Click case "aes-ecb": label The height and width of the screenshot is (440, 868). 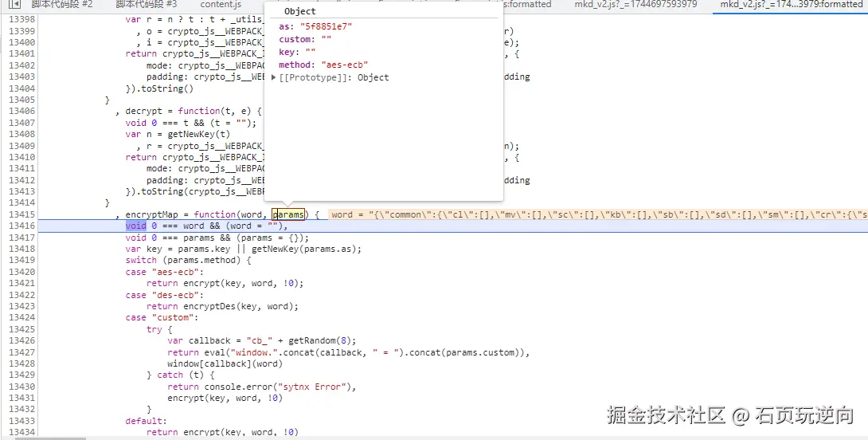point(165,272)
